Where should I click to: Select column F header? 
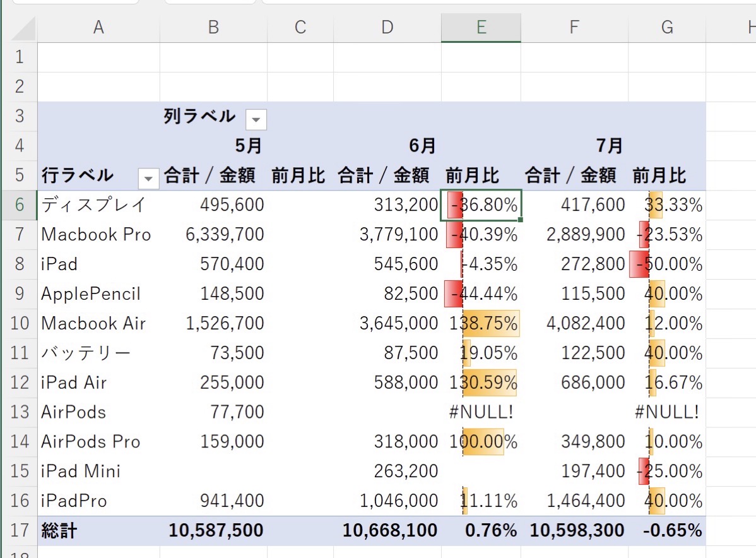point(574,28)
